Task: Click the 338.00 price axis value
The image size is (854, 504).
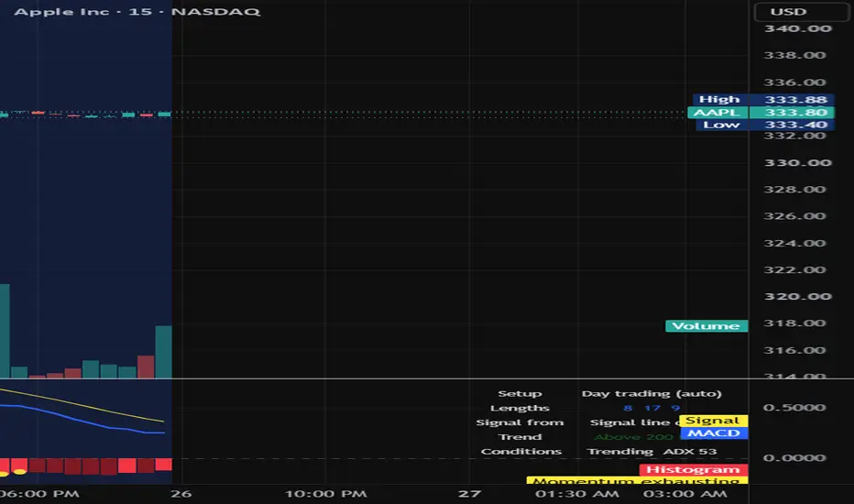Action: [x=794, y=55]
